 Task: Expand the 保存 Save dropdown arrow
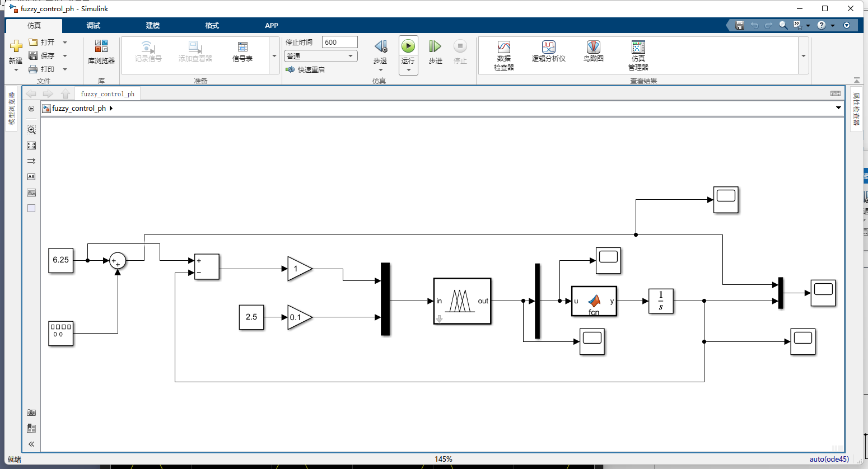(x=65, y=55)
